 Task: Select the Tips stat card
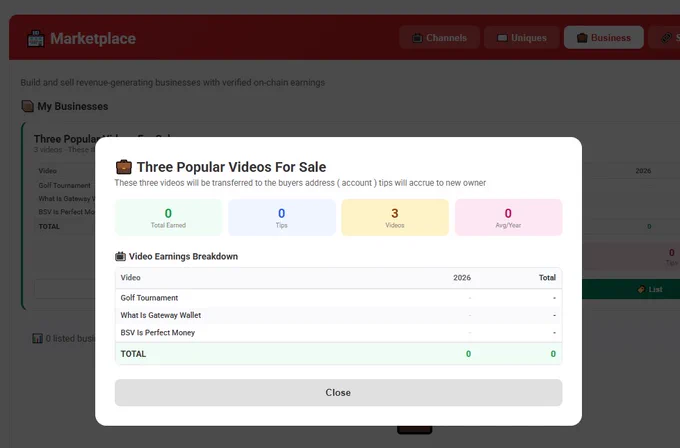[x=282, y=217]
